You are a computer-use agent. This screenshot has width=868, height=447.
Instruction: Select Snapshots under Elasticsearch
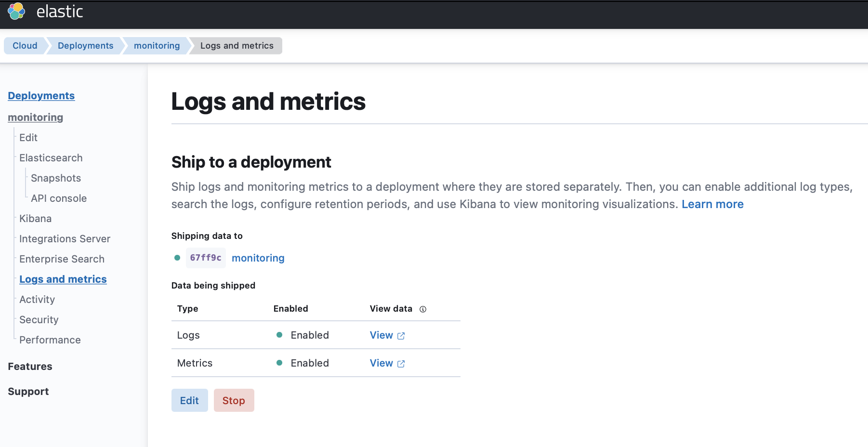pyautogui.click(x=55, y=178)
